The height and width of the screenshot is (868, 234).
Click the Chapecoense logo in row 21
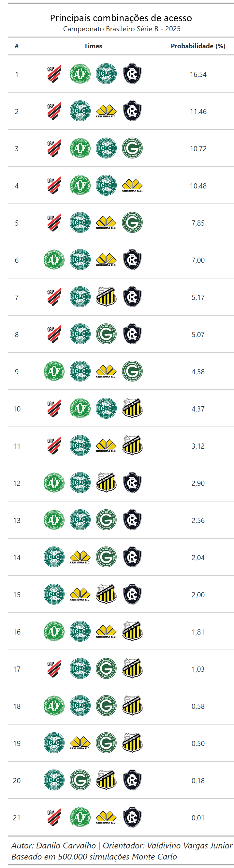(80, 817)
